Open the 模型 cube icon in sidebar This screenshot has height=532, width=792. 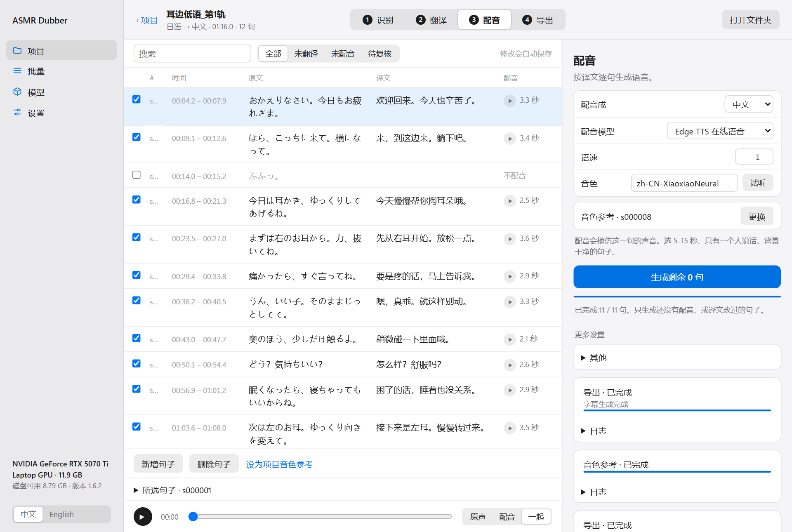(17, 92)
